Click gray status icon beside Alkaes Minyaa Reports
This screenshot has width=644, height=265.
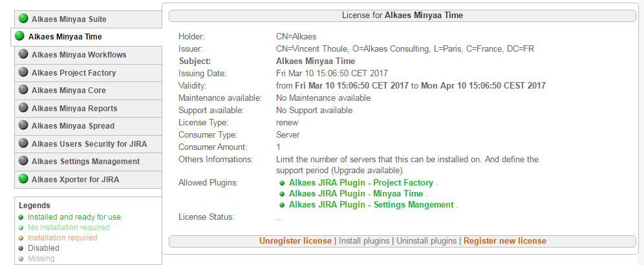(x=24, y=108)
